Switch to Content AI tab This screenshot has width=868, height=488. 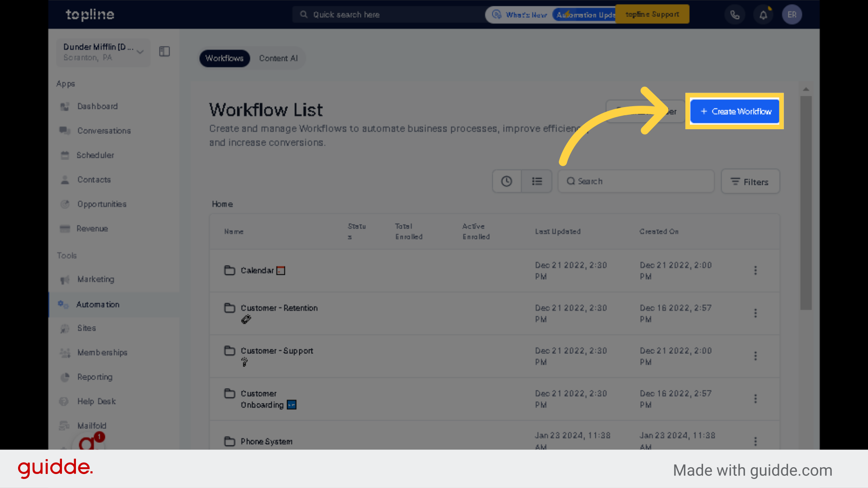(x=278, y=58)
